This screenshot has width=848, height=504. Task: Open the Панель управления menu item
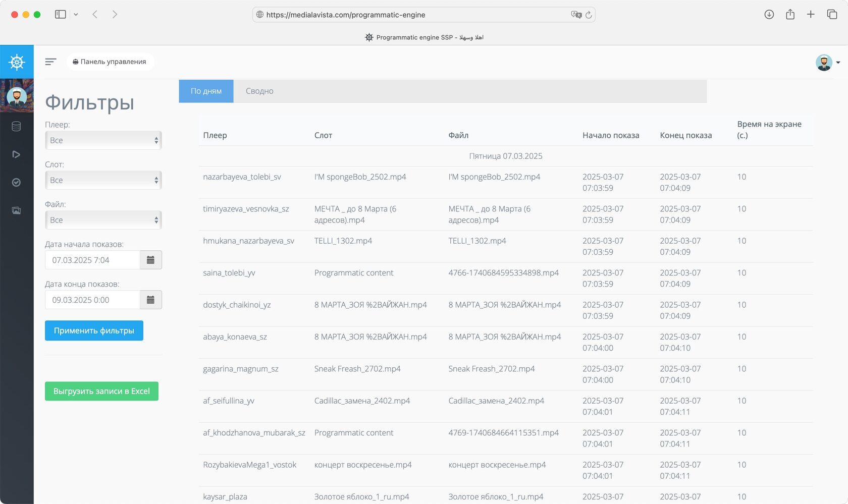click(111, 61)
